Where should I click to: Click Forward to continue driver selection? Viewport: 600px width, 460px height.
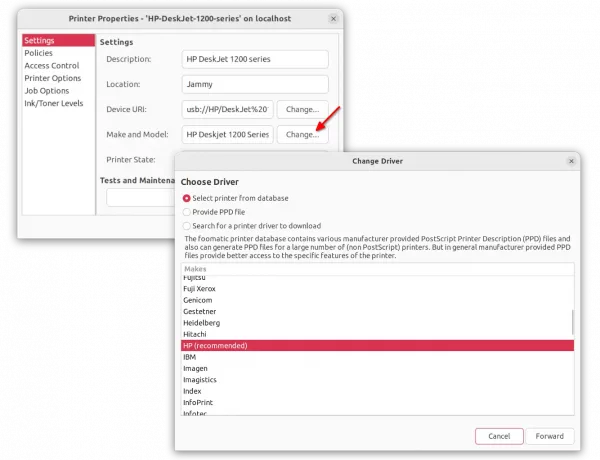coord(549,436)
